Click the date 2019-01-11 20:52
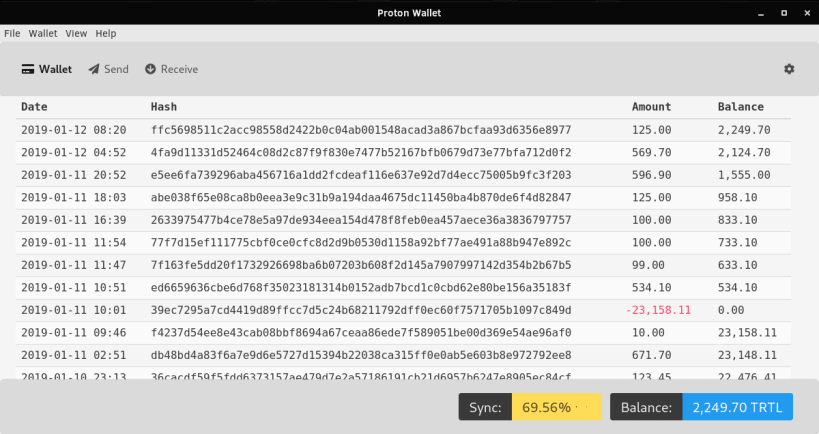Image resolution: width=819 pixels, height=434 pixels. 74,175
